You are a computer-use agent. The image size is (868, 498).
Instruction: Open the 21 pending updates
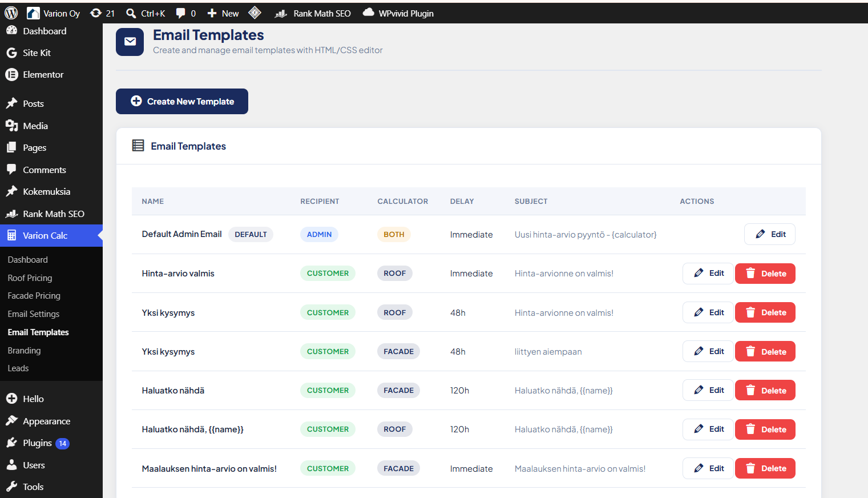(103, 13)
